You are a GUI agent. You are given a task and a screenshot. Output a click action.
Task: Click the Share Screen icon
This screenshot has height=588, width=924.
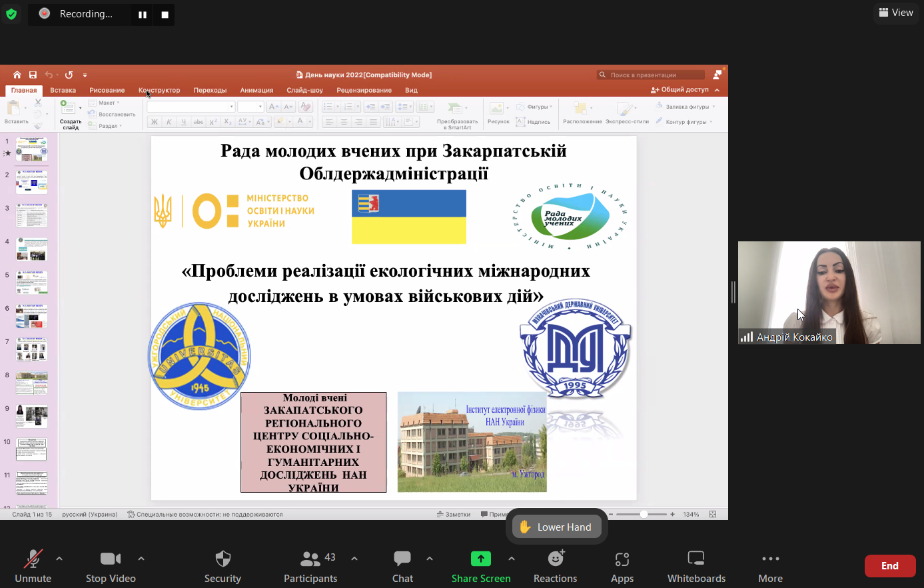(480, 559)
